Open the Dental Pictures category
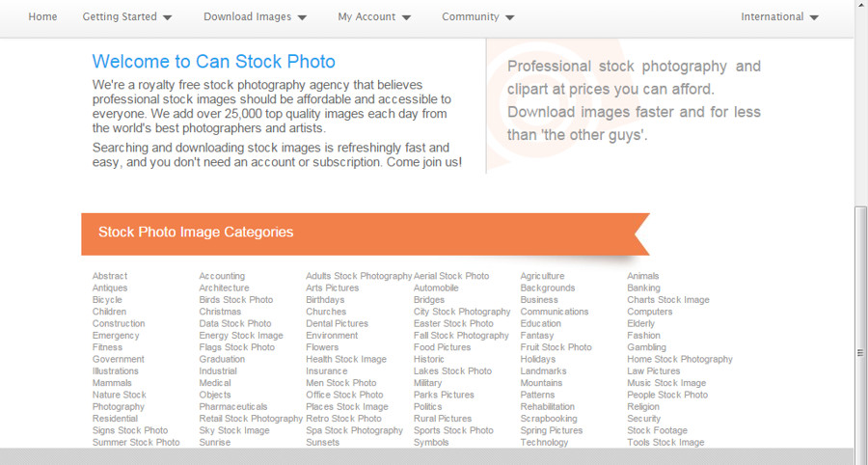 point(337,323)
